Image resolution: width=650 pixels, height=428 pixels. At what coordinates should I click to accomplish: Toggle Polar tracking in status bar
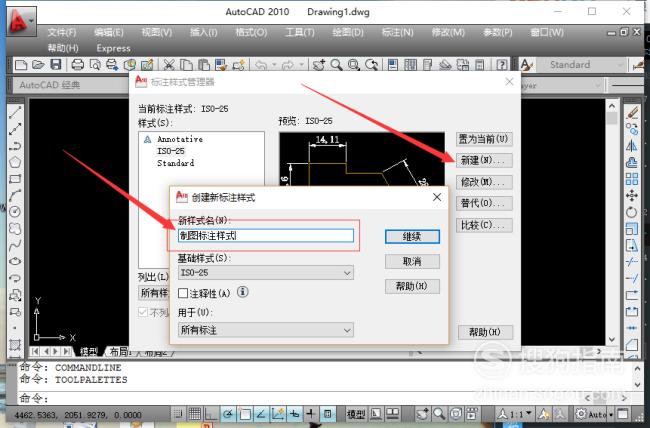coord(228,413)
